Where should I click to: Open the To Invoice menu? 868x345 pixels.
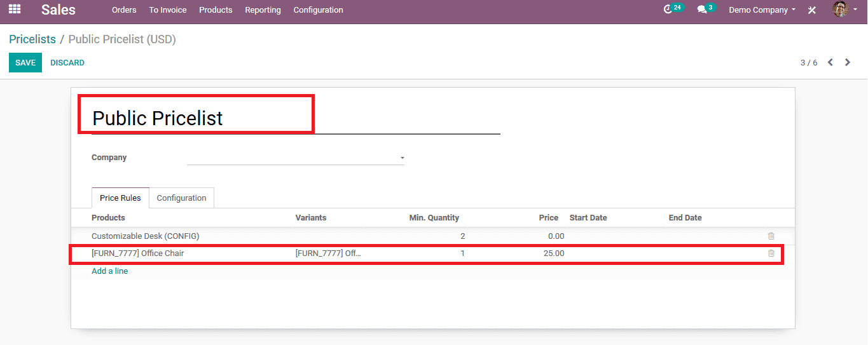click(x=168, y=10)
